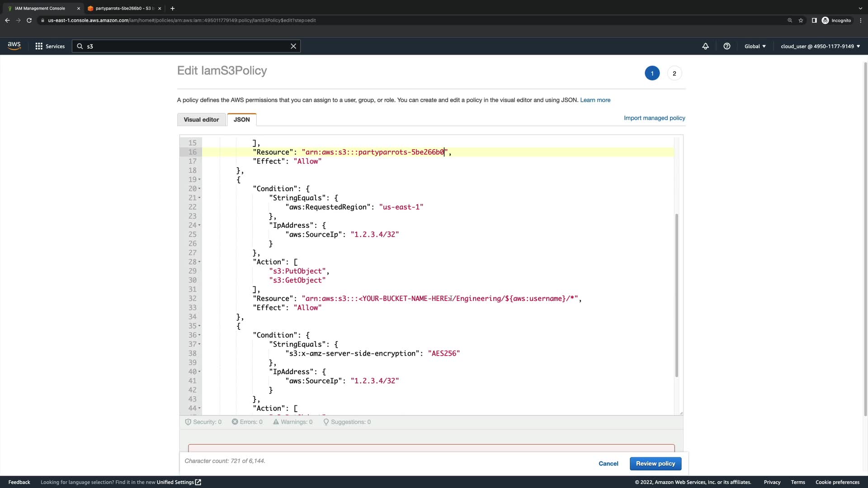
Task: Switch to the Visual editor tab
Action: (201, 120)
